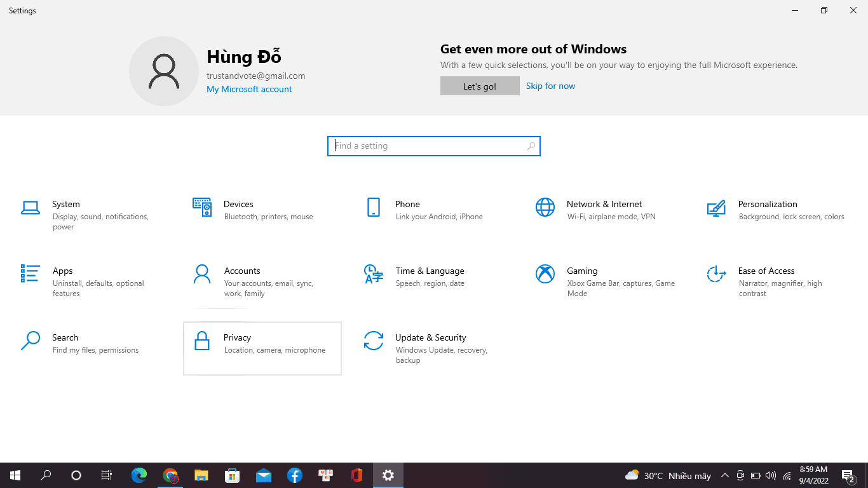The image size is (868, 488).
Task: Open the Search settings magnifier icon
Action: click(x=31, y=341)
